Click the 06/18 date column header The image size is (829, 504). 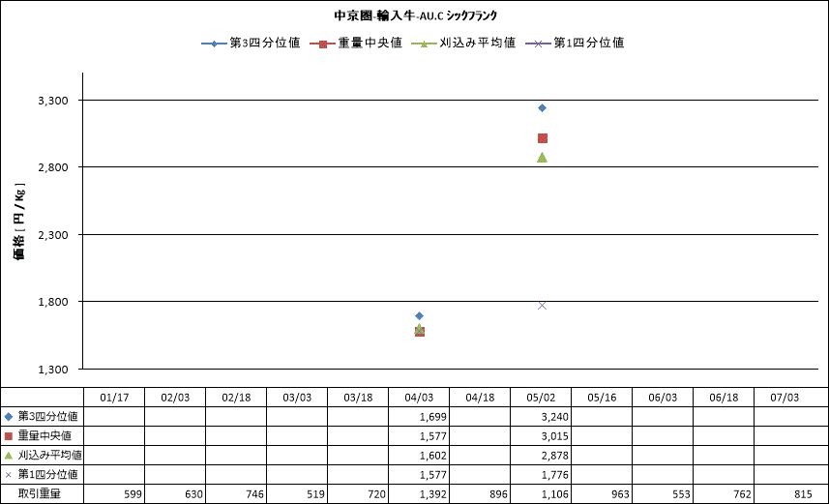tap(724, 398)
